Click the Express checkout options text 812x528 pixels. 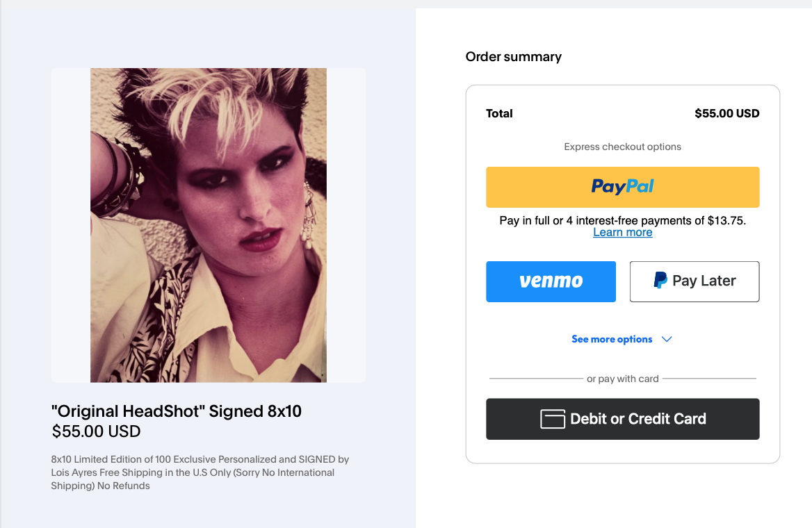622,147
